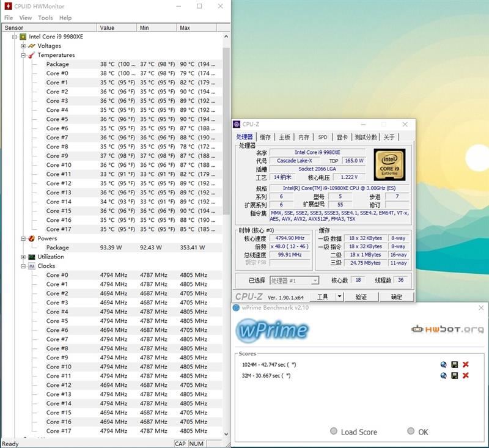Select clock row Core #17
This screenshot has height=448, width=489.
[133, 431]
